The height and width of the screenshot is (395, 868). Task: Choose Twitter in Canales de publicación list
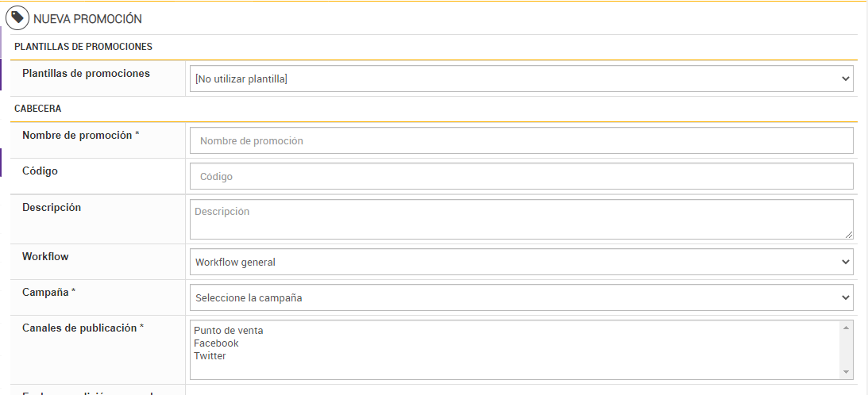210,356
